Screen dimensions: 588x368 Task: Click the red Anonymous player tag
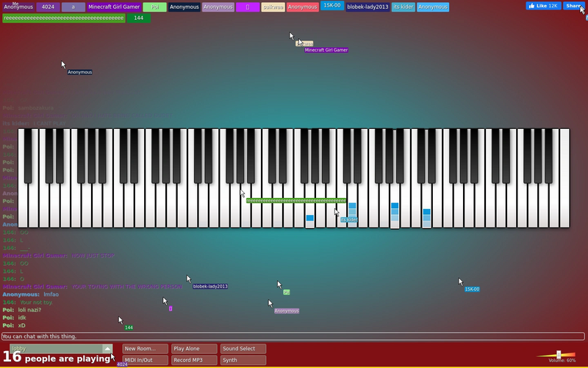coord(303,7)
